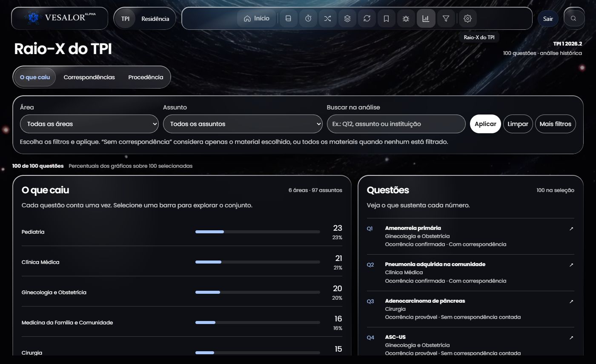596x364 pixels.
Task: Switch to the Procedência tab
Action: pos(146,77)
